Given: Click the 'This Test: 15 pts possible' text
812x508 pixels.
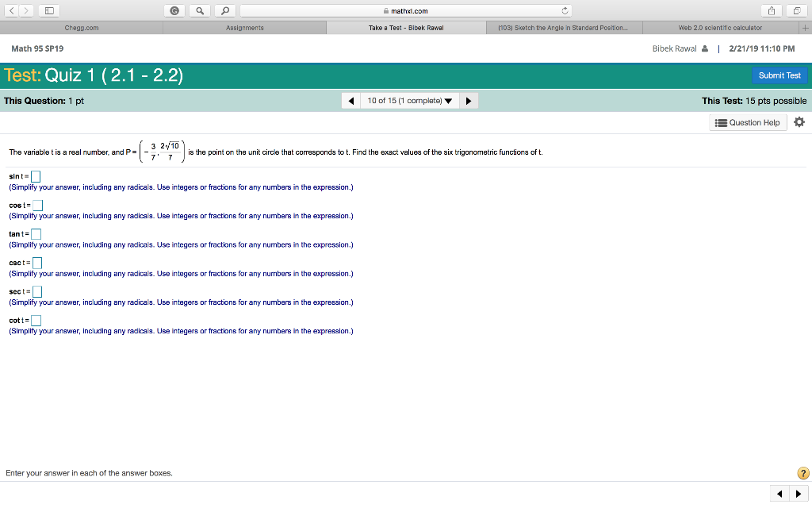Looking at the screenshot, I should coord(754,101).
